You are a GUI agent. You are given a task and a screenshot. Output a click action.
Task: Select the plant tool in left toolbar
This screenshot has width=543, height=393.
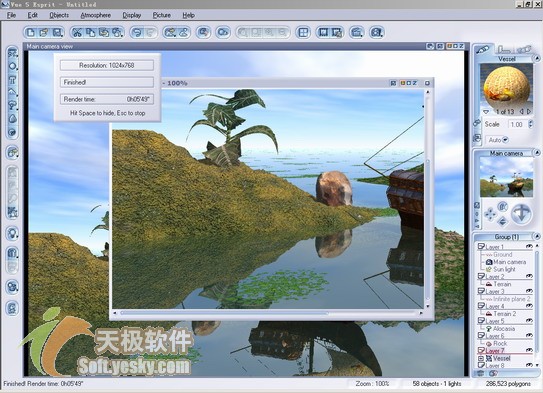click(12, 105)
